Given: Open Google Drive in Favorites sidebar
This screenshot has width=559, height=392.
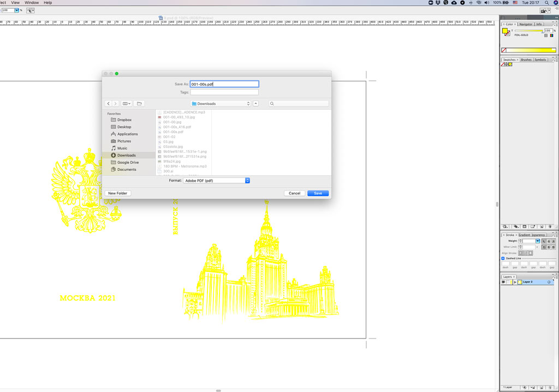Looking at the screenshot, I should [x=128, y=163].
